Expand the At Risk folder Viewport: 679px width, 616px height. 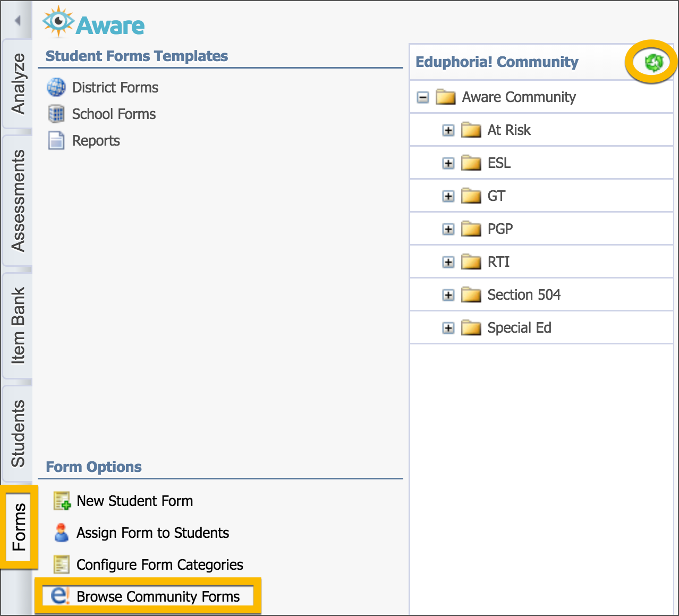pos(448,130)
